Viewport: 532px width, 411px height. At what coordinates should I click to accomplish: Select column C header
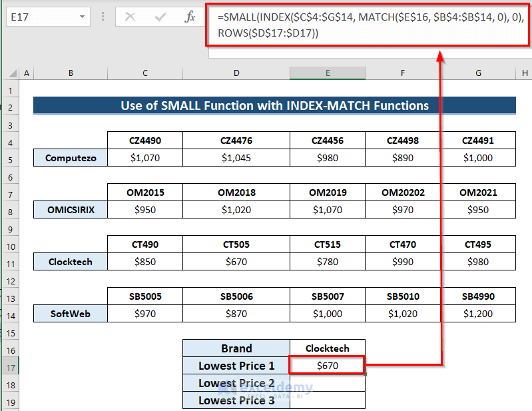point(144,73)
